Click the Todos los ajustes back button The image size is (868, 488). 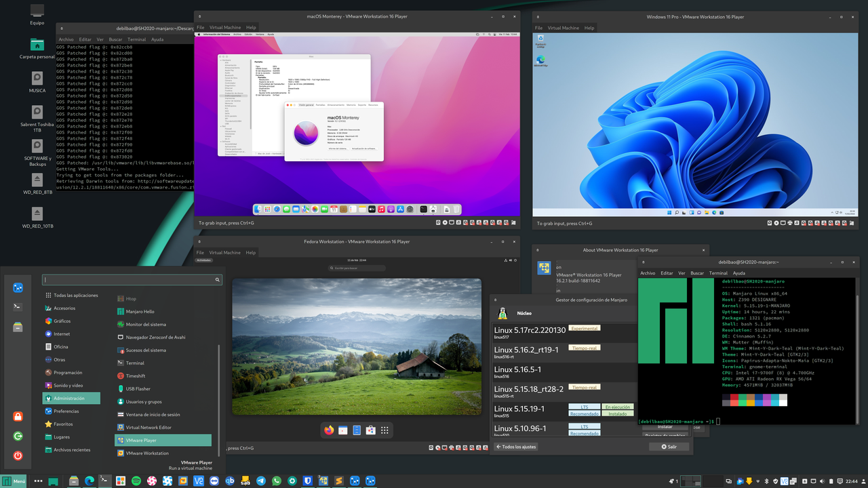click(x=516, y=447)
